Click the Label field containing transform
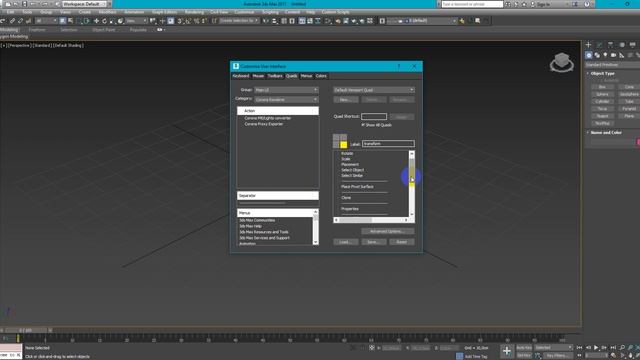This screenshot has width=640, height=360. (x=388, y=144)
